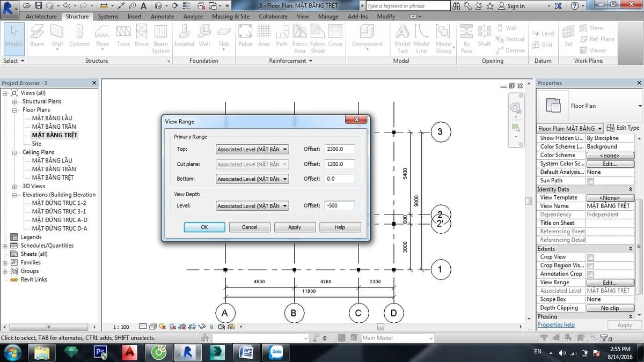Select the Shaft opening tool

click(x=484, y=36)
